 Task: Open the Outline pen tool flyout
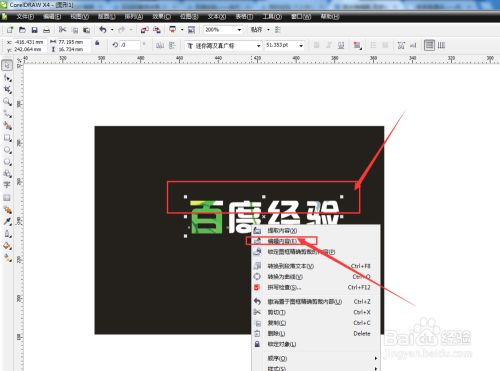(7, 234)
